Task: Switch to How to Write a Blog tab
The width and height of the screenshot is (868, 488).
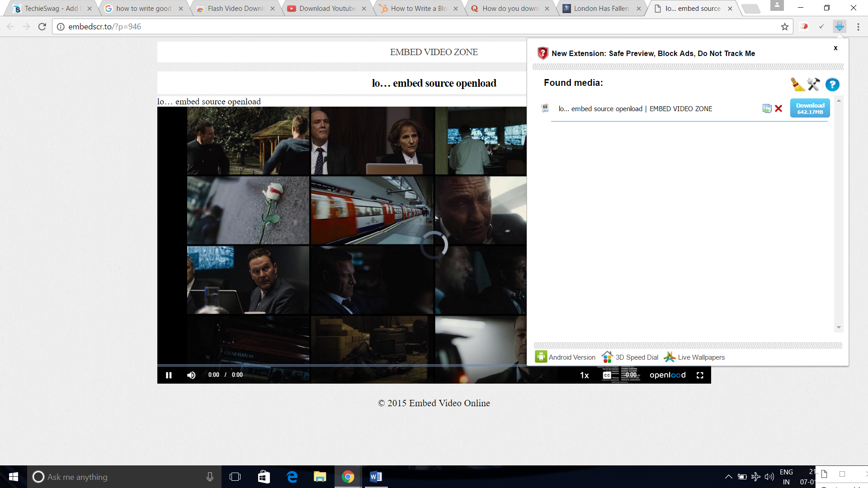Action: pos(418,8)
